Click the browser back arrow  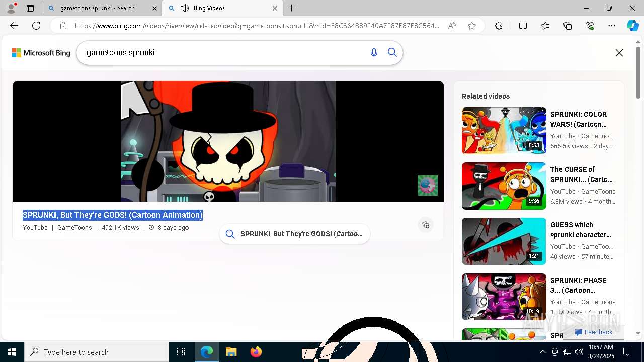14,26
